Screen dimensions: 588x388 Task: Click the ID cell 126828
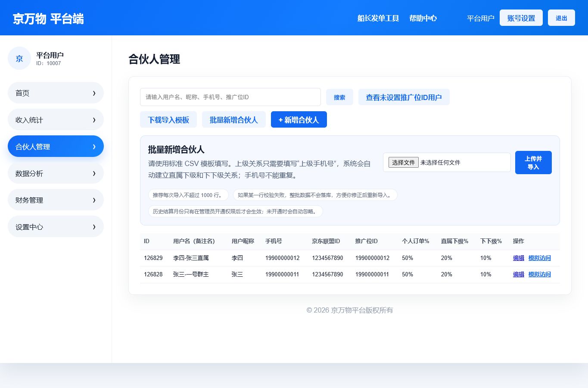tap(153, 274)
